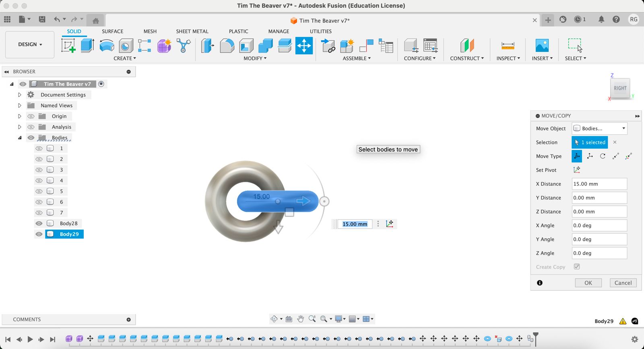Select the Rotate move type icon
644x349 pixels.
click(x=603, y=156)
